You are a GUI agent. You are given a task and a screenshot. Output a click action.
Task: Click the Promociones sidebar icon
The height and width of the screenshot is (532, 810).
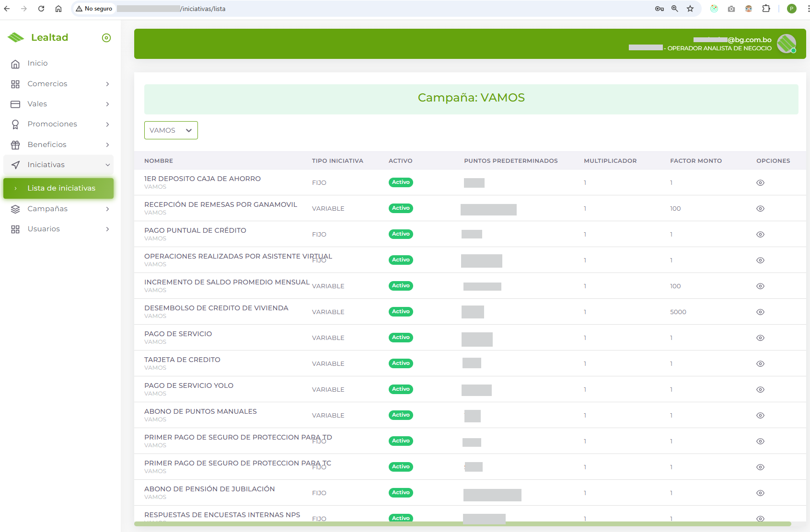[x=15, y=124]
